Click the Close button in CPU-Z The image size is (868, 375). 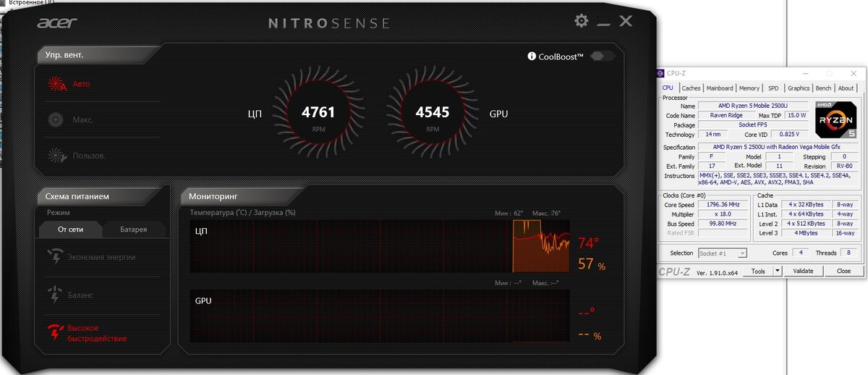(x=843, y=271)
